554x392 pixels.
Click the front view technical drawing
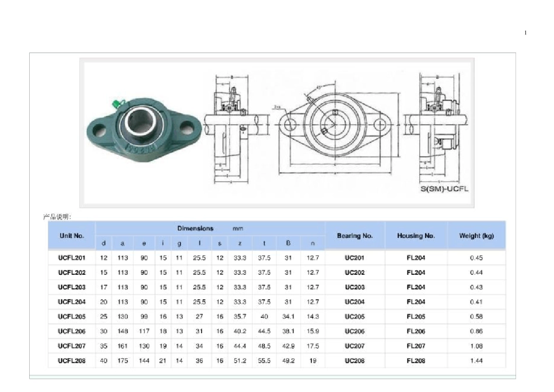tap(335, 129)
